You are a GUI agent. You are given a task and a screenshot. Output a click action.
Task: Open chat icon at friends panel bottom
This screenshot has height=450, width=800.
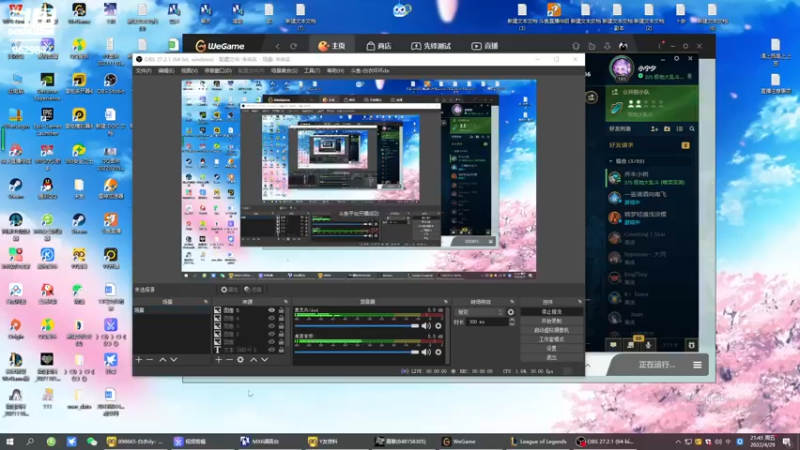(x=613, y=345)
